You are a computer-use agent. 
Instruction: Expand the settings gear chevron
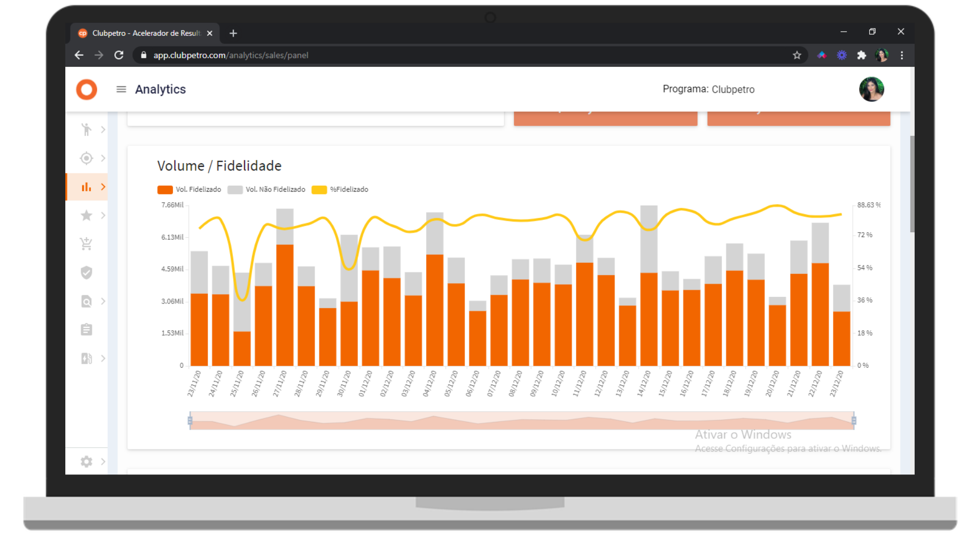[x=103, y=462]
